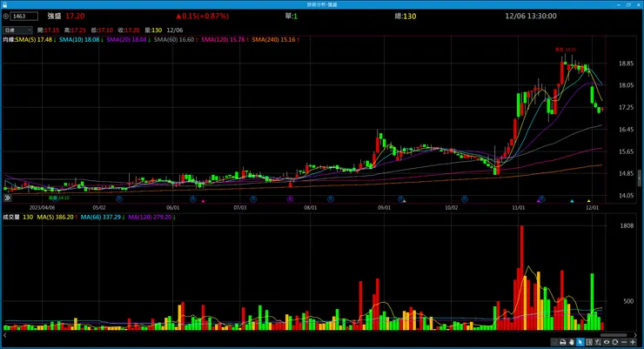Click the app icon in title bar
Viewport: 644px width, 349px height.
[4, 4]
